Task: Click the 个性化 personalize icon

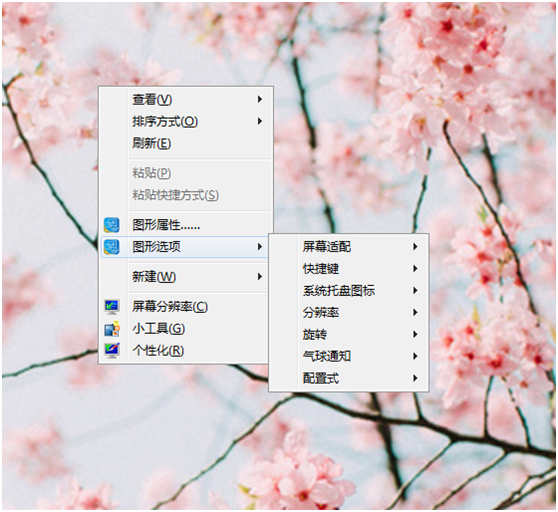Action: 112,350
